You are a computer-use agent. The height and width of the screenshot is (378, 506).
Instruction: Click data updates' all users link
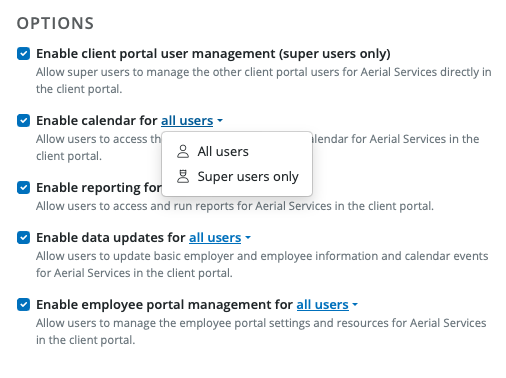tap(215, 238)
